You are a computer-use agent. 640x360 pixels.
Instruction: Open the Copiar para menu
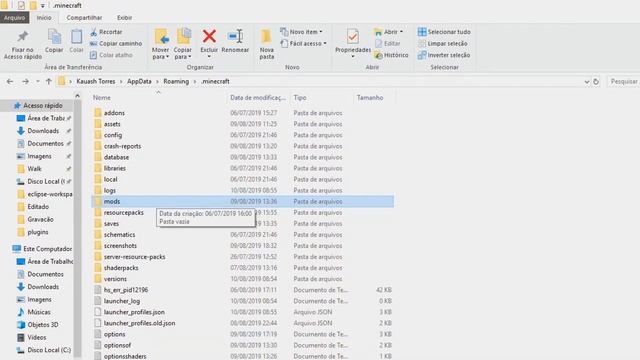[182, 44]
